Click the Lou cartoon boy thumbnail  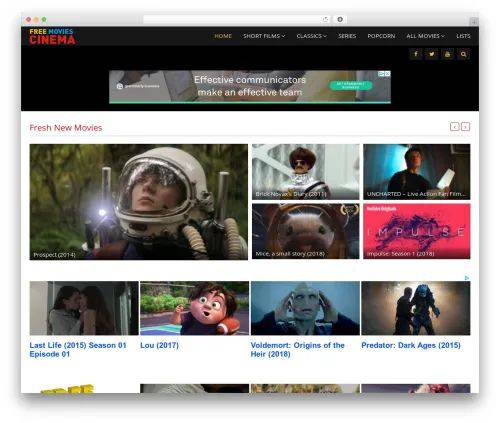click(194, 308)
